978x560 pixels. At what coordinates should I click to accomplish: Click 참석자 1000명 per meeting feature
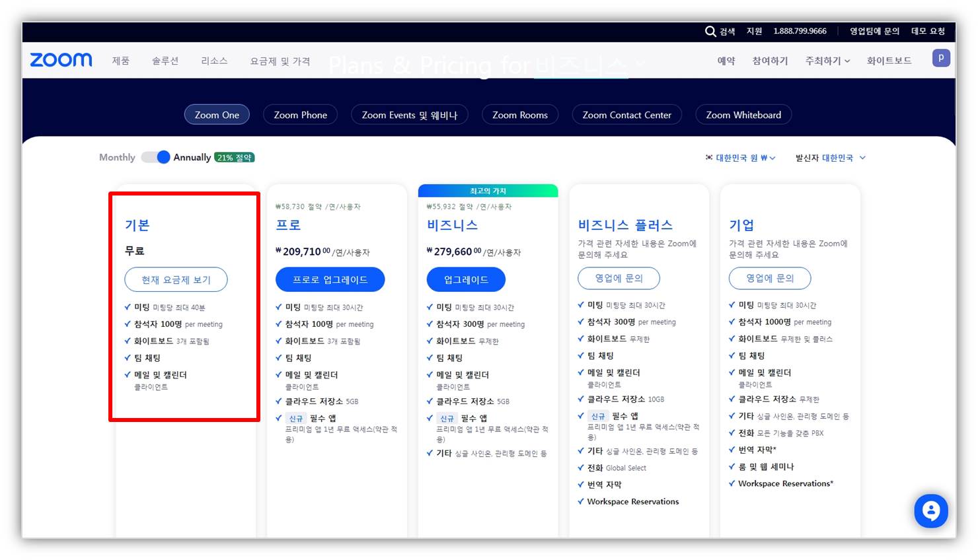tap(784, 322)
